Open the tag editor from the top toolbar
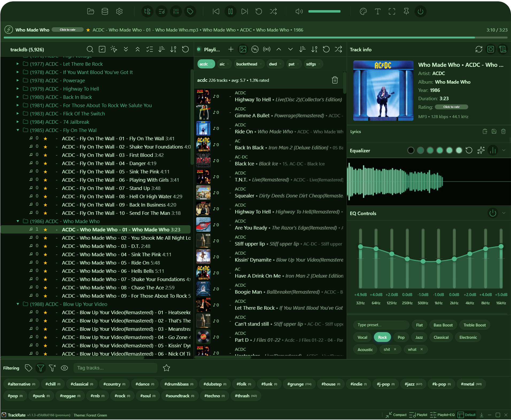The image size is (511, 420). [190, 11]
